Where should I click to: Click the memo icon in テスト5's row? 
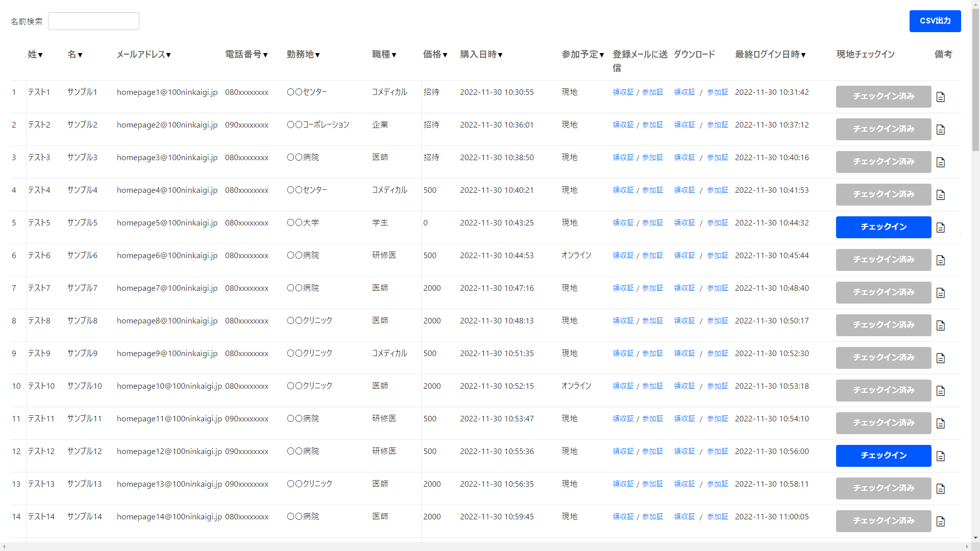(x=941, y=228)
